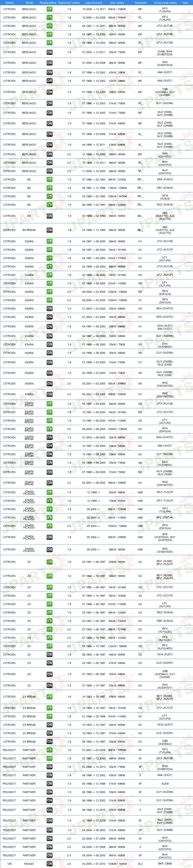193x868 pixels.
Task: Click diesel ON icon in Xsara Picasso 9HX row
Action: pos(49,549)
